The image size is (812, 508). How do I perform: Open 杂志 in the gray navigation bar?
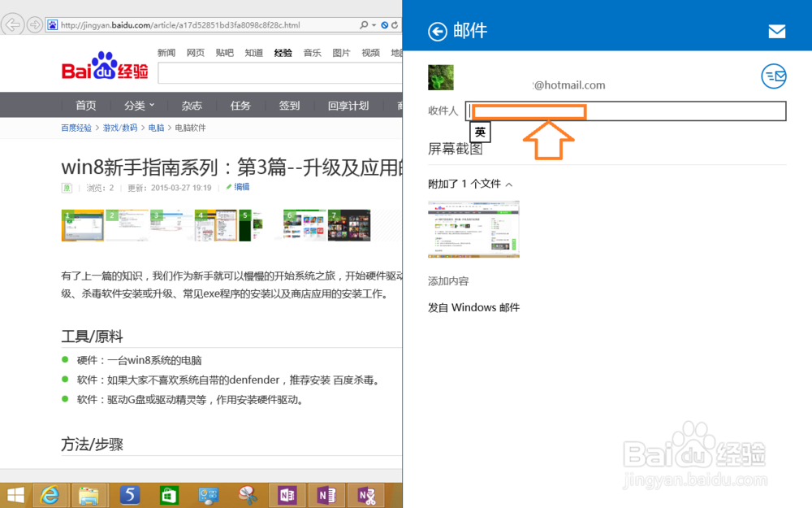[x=192, y=105]
